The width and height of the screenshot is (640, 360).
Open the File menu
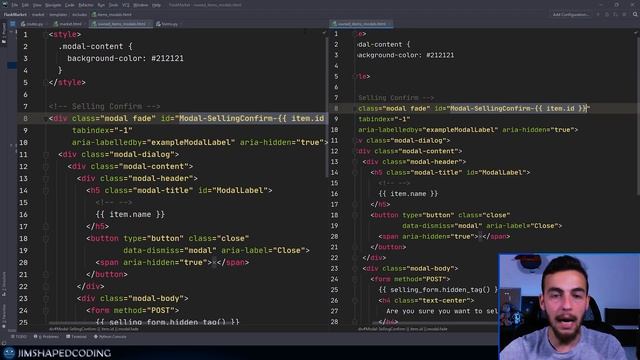coord(15,5)
